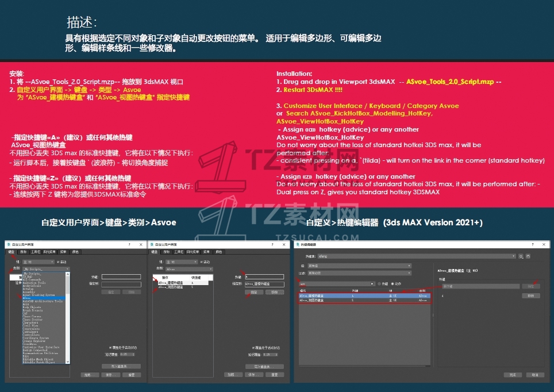Select 工具栏 tab in dialog with open category list

click(36, 252)
